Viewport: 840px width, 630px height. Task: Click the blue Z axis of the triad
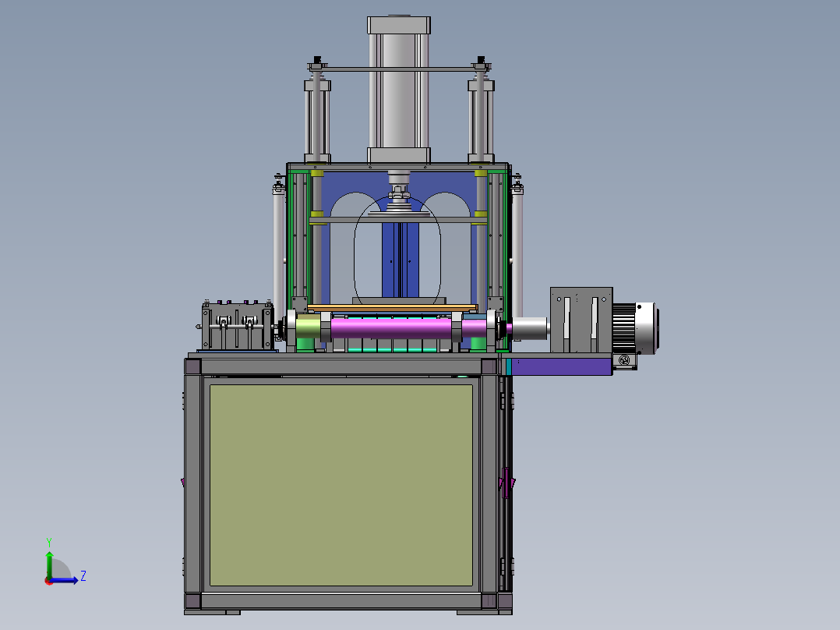[x=65, y=580]
